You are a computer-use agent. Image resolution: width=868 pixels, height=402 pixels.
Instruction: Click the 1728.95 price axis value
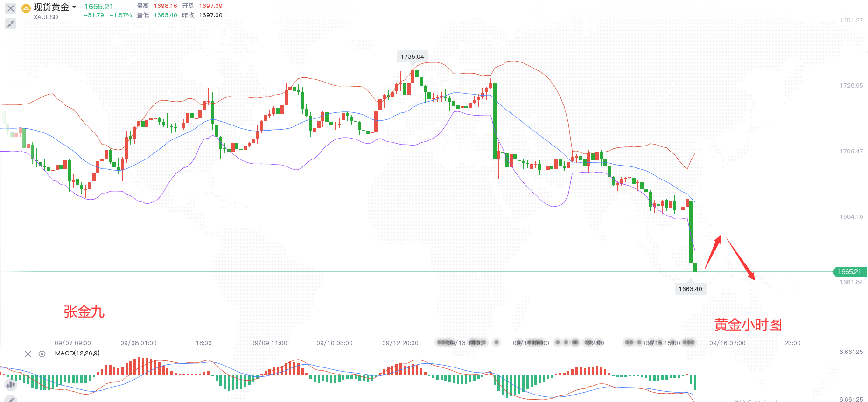[x=851, y=86]
